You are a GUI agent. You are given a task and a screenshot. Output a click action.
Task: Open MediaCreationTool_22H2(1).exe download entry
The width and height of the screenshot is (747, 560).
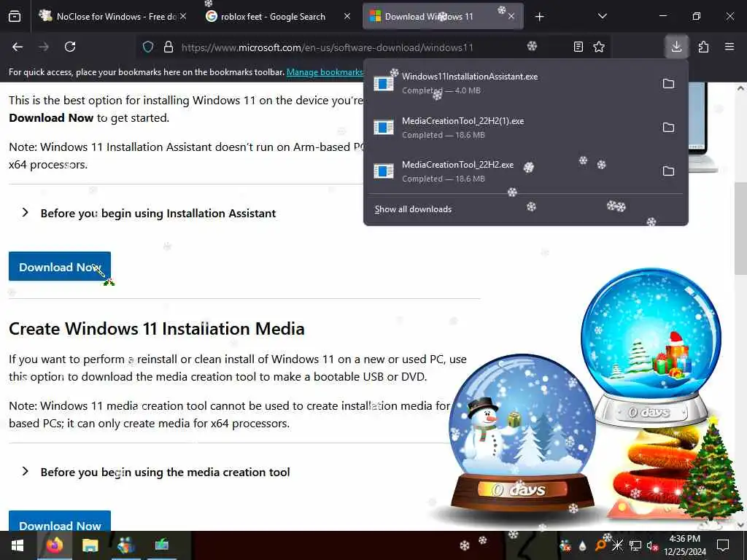tap(512, 128)
